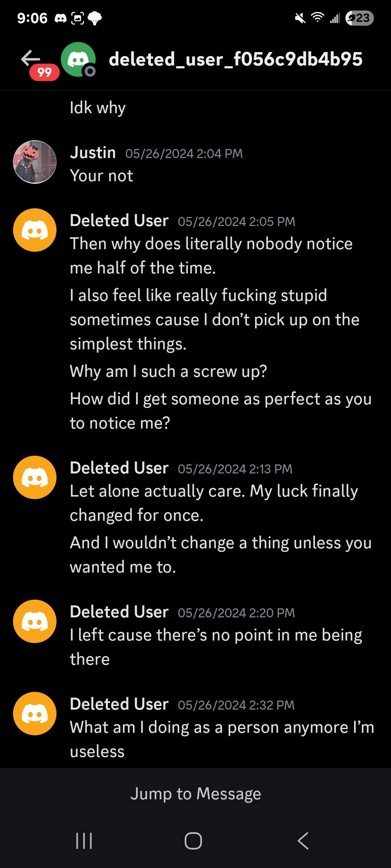Open Android recent apps navigation button
This screenshot has height=868, width=391.
(84, 841)
